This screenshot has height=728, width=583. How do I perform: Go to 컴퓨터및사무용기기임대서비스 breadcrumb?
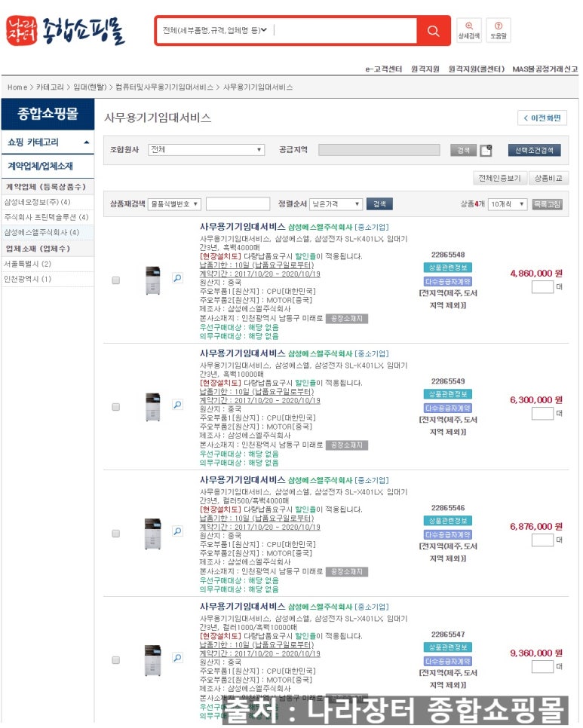(x=164, y=87)
